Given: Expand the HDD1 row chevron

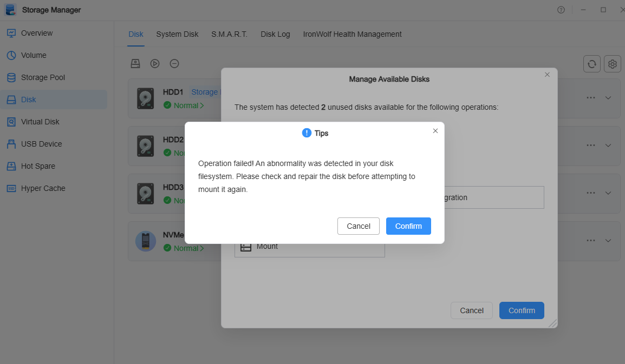Looking at the screenshot, I should tap(608, 98).
